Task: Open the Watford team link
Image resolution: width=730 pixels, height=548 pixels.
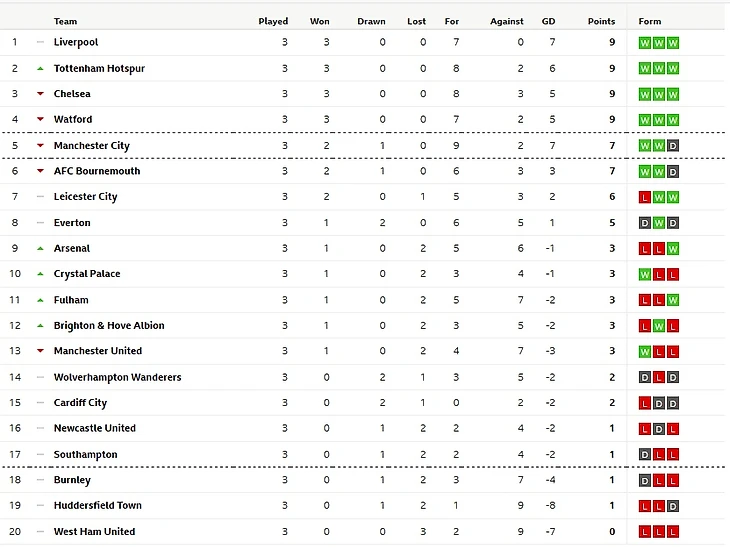Action: point(73,119)
